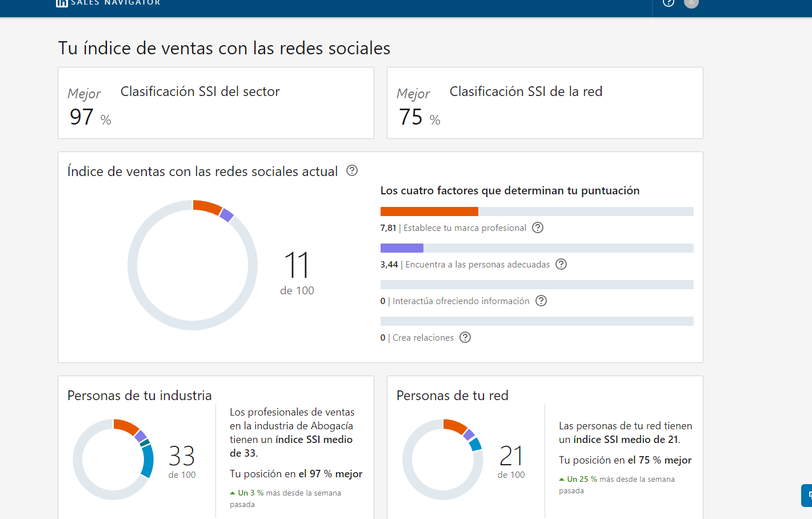Image resolution: width=812 pixels, height=519 pixels.
Task: Click the empty bar above 'Interactúa ofreciendo información'
Action: coord(537,285)
